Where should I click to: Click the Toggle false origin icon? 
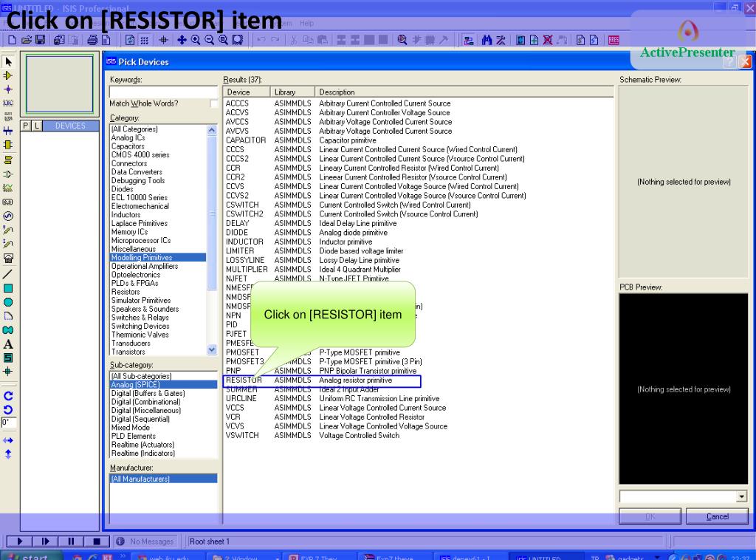pyautogui.click(x=163, y=40)
